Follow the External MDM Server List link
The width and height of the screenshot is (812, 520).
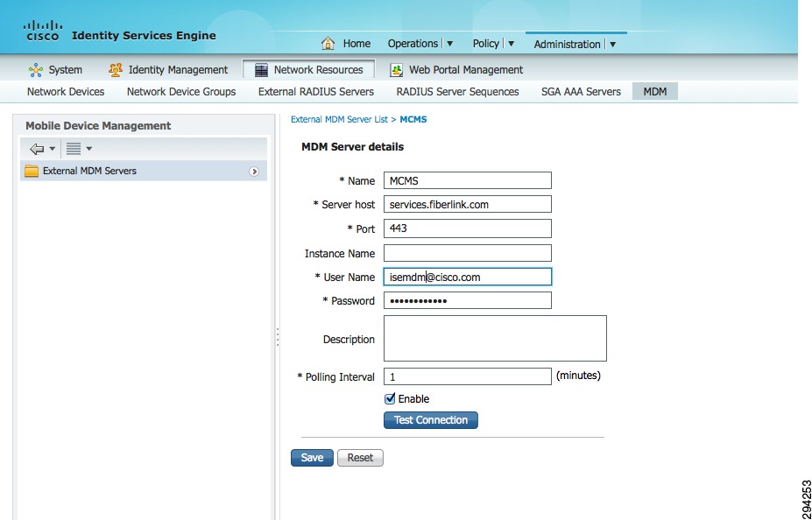click(339, 120)
